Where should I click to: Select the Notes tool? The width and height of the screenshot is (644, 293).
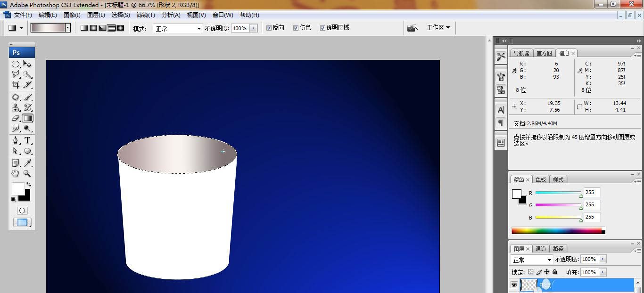point(16,163)
